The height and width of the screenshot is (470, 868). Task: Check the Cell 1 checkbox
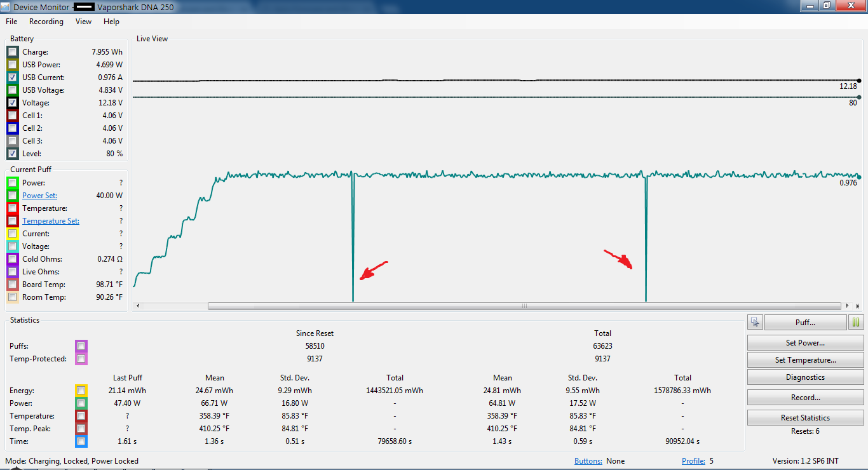tap(13, 116)
